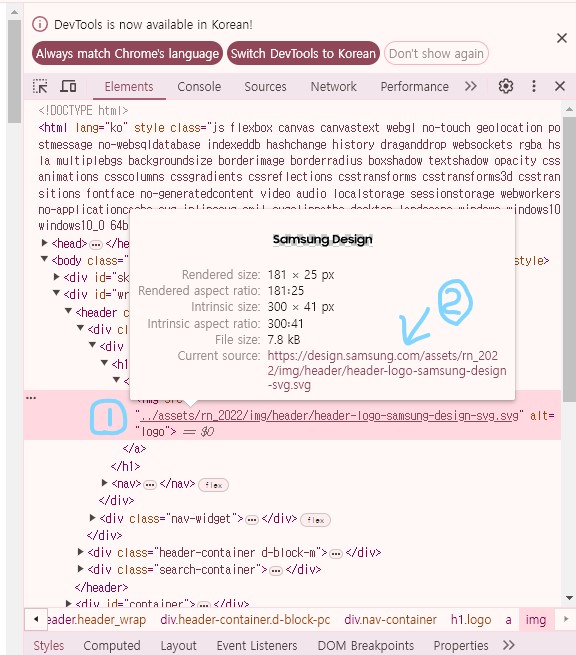
Task: Open DevTools settings gear
Action: pos(506,86)
